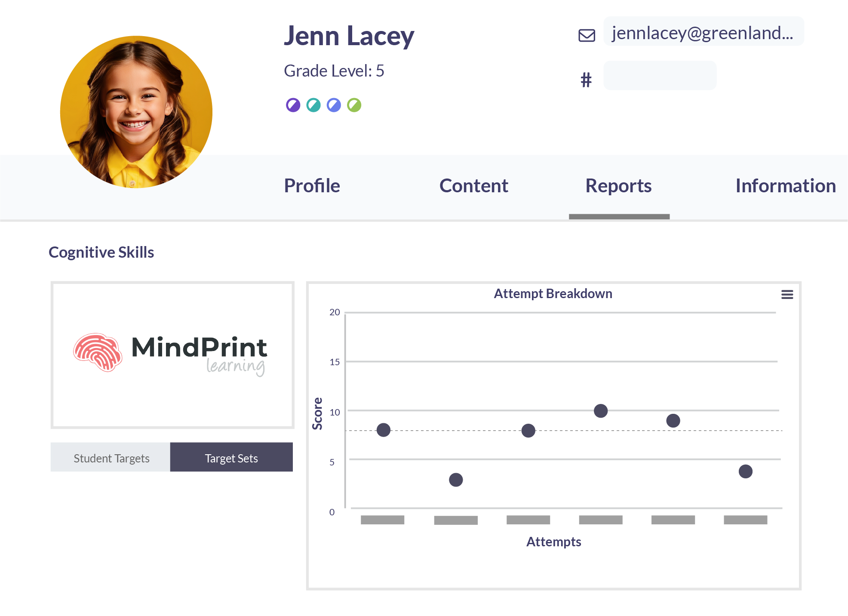Screen dimensions: 848x616
Task: Switch to Student Targets view
Action: point(111,457)
